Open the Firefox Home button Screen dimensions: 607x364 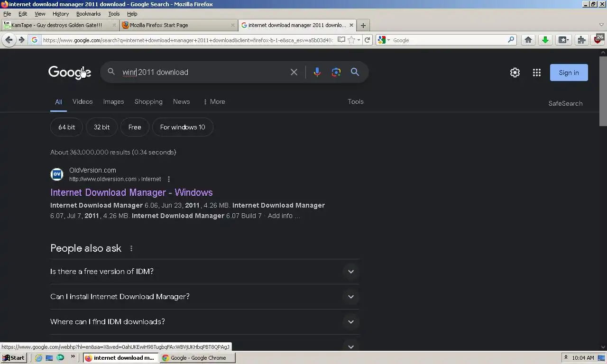(528, 40)
